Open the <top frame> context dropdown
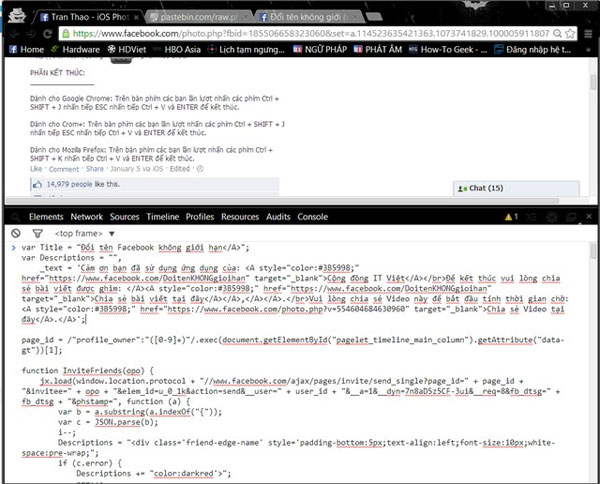 coord(85,233)
